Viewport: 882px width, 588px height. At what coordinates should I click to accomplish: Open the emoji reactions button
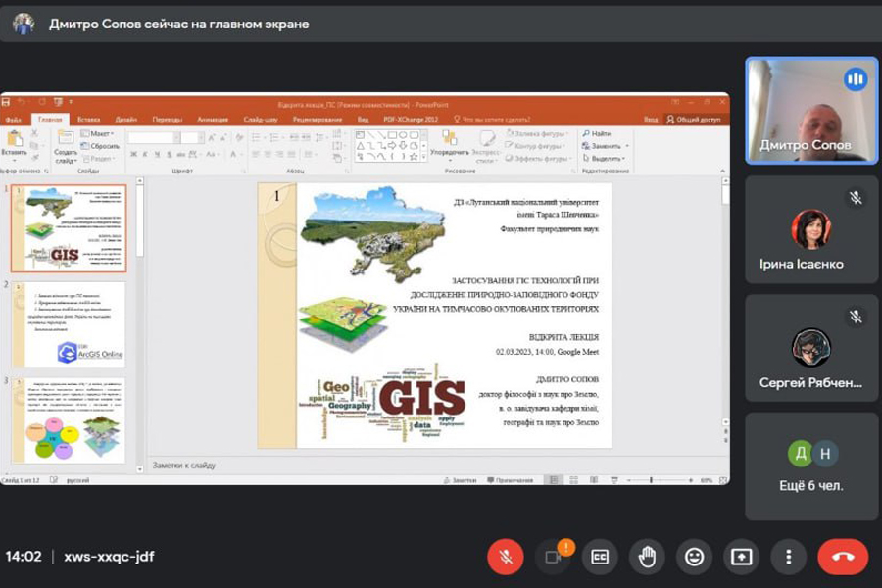694,557
